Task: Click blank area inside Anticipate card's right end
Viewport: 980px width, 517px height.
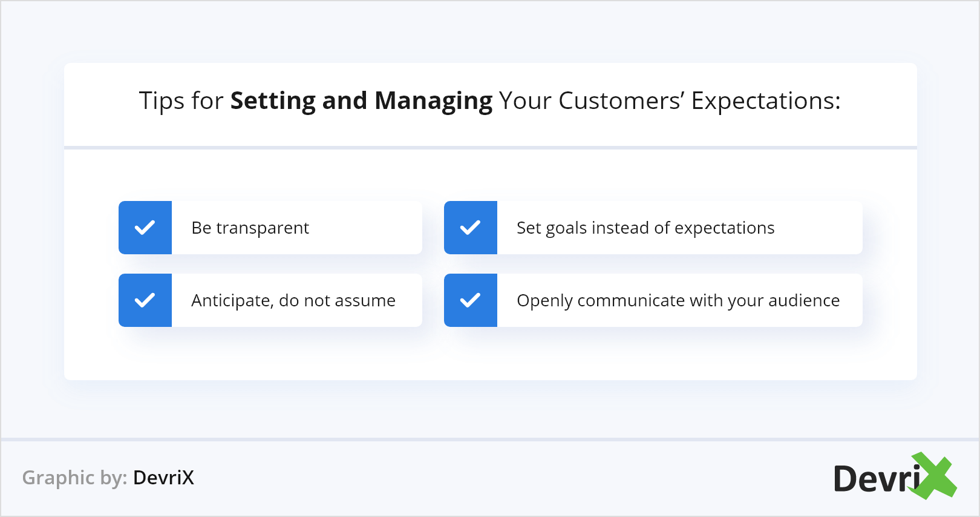Action: (411, 301)
